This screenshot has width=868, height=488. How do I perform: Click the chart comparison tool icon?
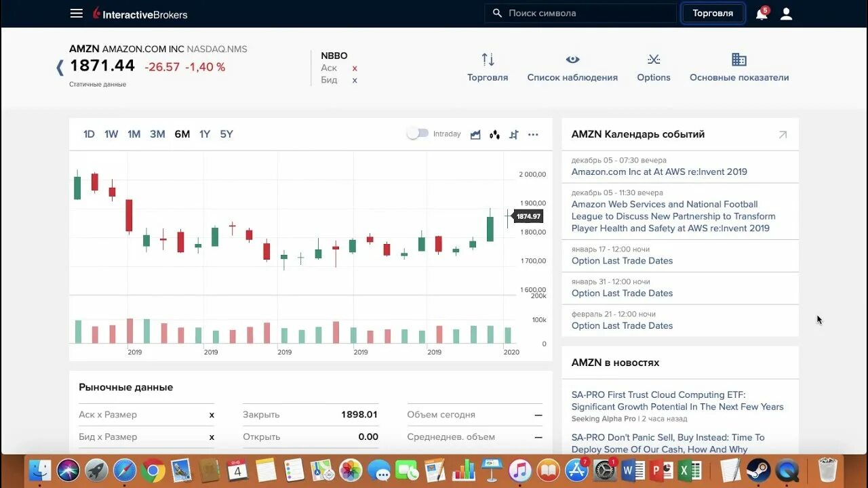pyautogui.click(x=513, y=134)
